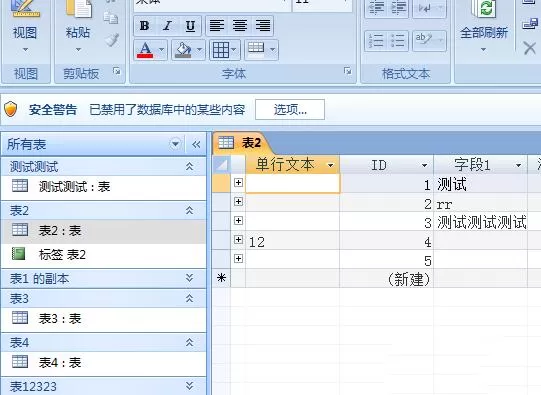
Task: Select 表2 : 表 in navigation
Action: pos(104,231)
